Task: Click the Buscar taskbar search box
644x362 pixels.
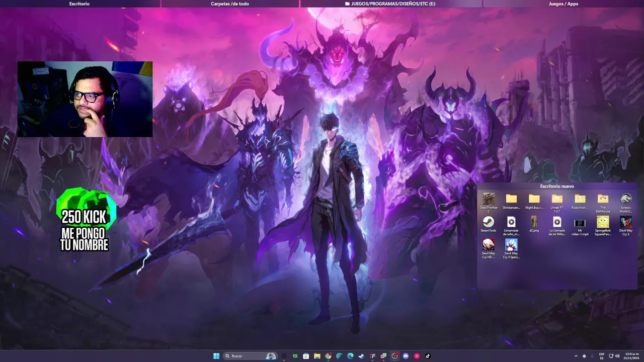Action: [251, 356]
